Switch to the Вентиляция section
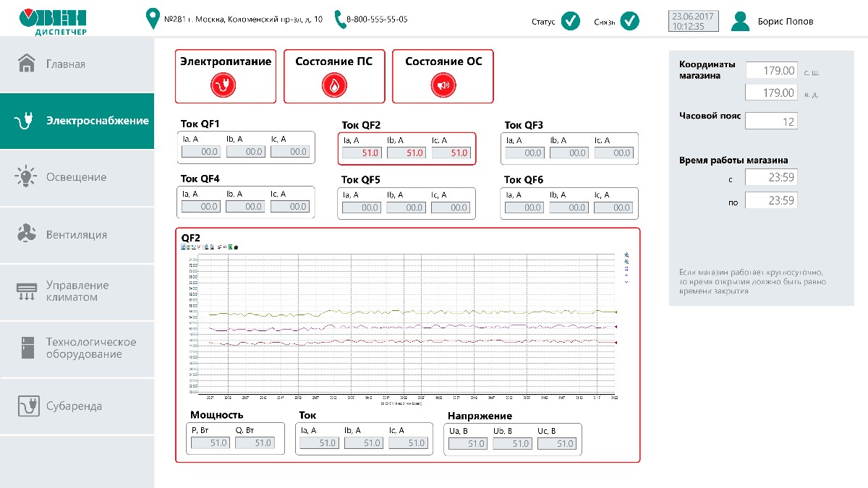Viewport: 868px width, 488px height. [x=77, y=234]
